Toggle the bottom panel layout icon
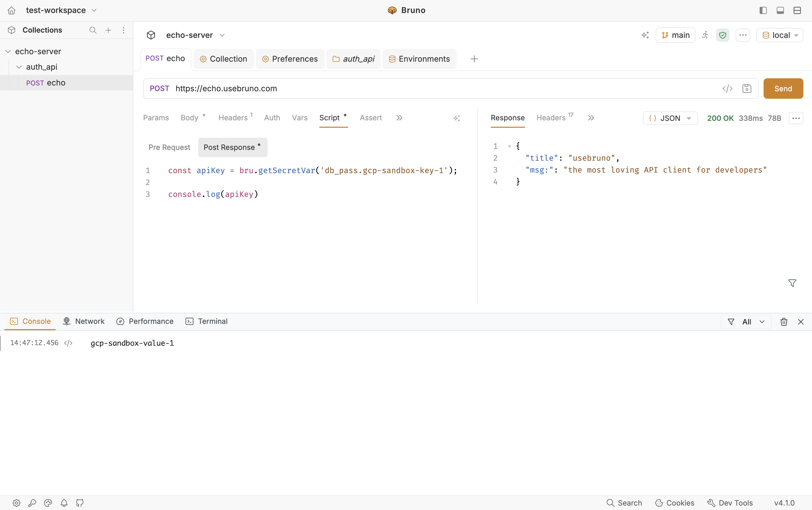812x510 pixels. point(780,11)
